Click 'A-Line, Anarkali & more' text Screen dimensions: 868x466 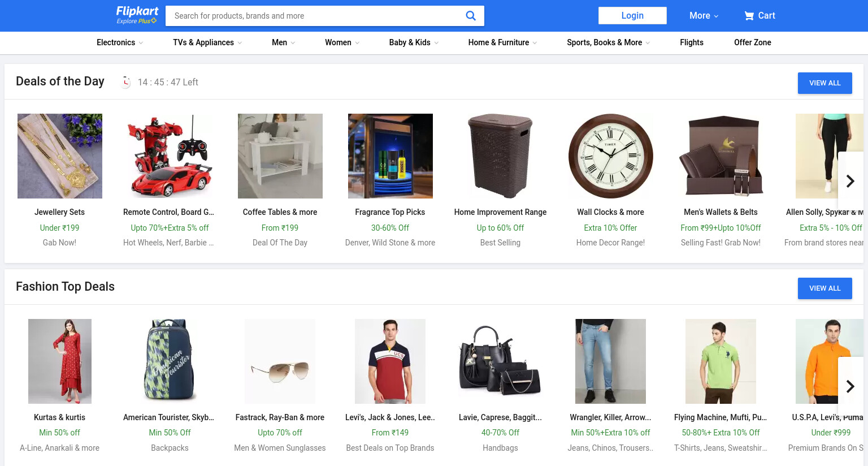coord(60,448)
